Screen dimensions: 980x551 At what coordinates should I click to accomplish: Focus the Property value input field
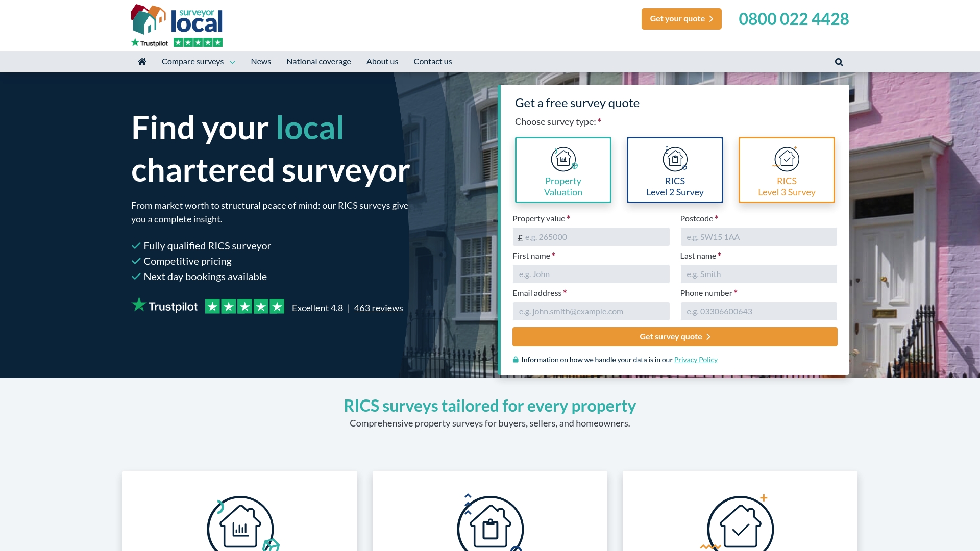pos(591,237)
